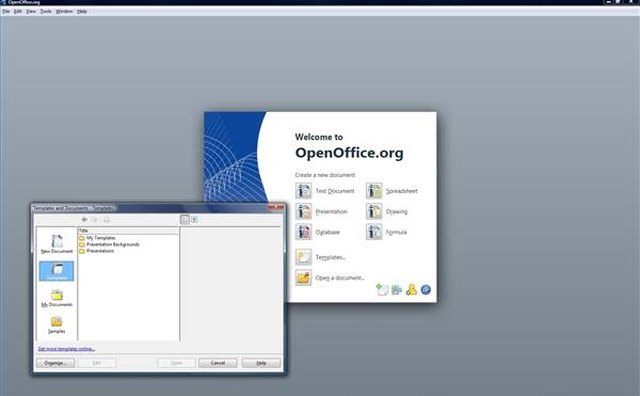Click Open a document in the Start Center
Viewport: 640px width, 396px height.
coord(330,278)
